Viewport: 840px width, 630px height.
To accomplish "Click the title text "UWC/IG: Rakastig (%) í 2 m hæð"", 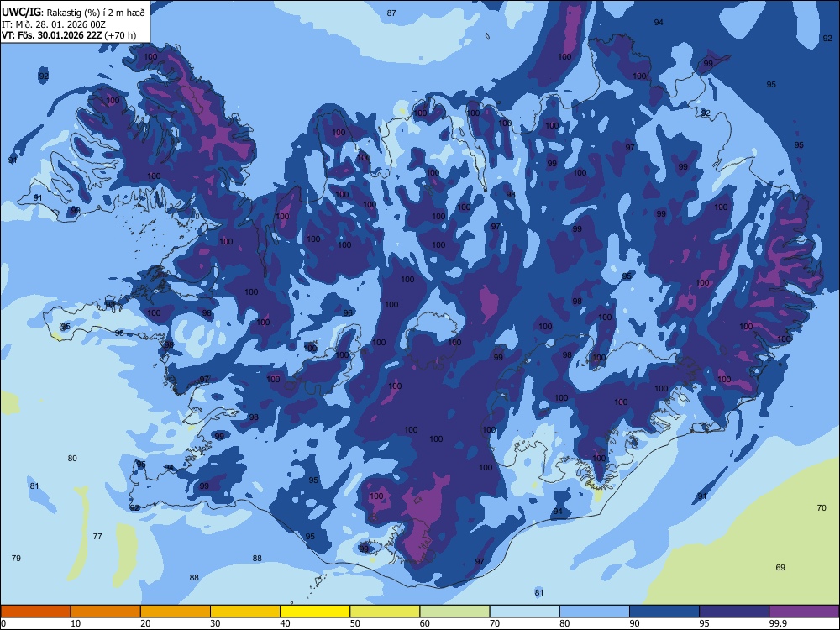I will [73, 13].
